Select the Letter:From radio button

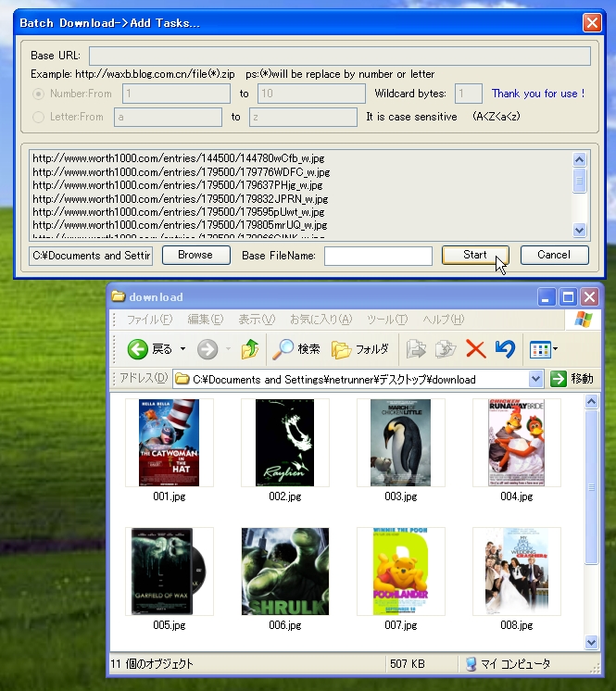coord(39,117)
